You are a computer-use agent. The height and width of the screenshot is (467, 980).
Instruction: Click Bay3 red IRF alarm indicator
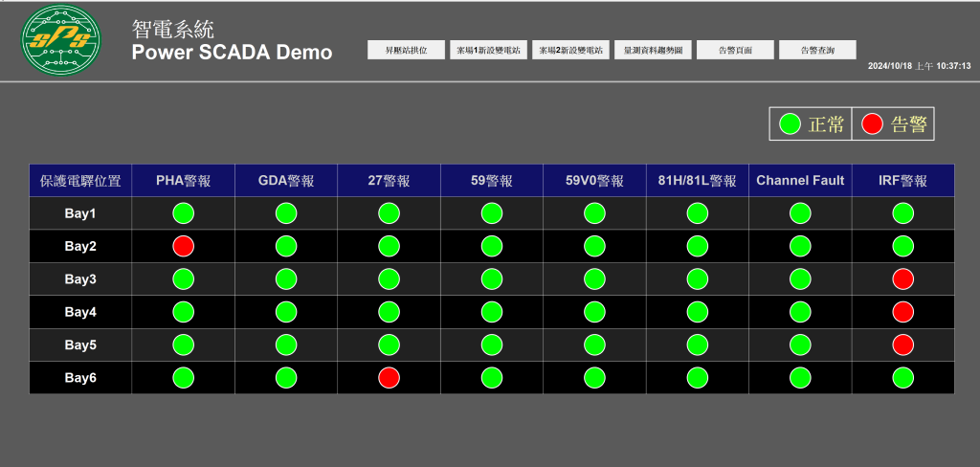coord(903,278)
